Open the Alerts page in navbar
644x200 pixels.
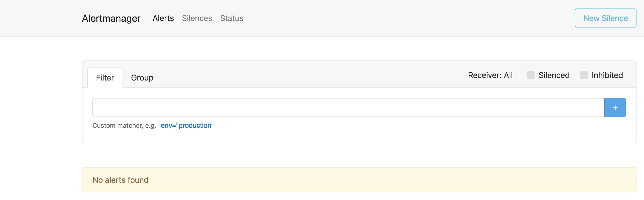[x=163, y=18]
